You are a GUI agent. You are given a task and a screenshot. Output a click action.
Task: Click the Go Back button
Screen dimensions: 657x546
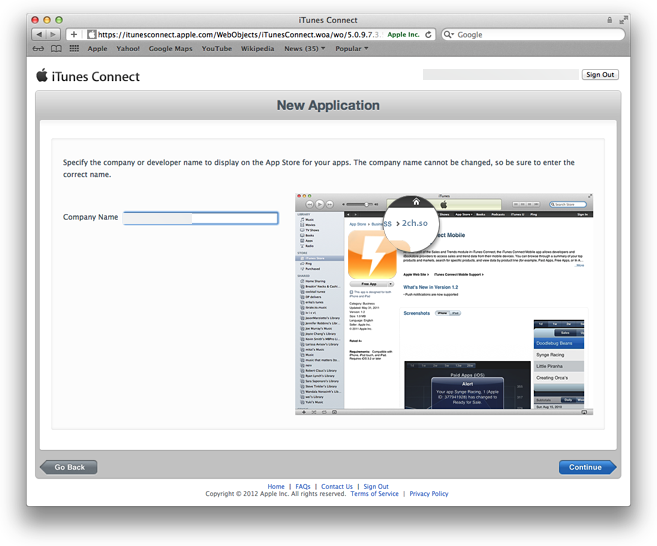tap(69, 467)
